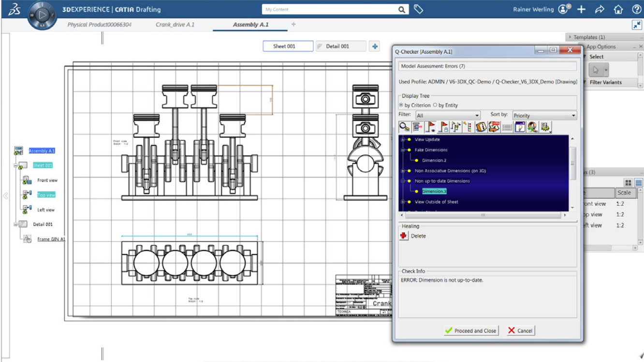Click the Dassault Systèmes 3DS logo

click(14, 9)
